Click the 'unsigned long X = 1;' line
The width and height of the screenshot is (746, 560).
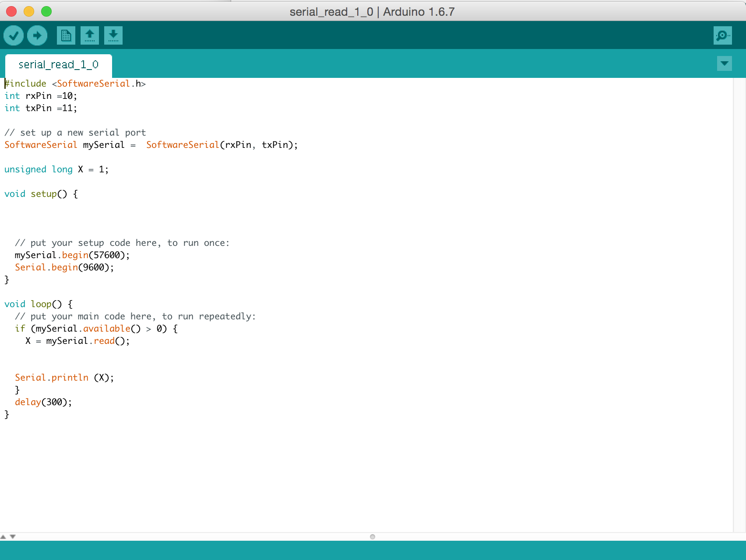coord(56,169)
